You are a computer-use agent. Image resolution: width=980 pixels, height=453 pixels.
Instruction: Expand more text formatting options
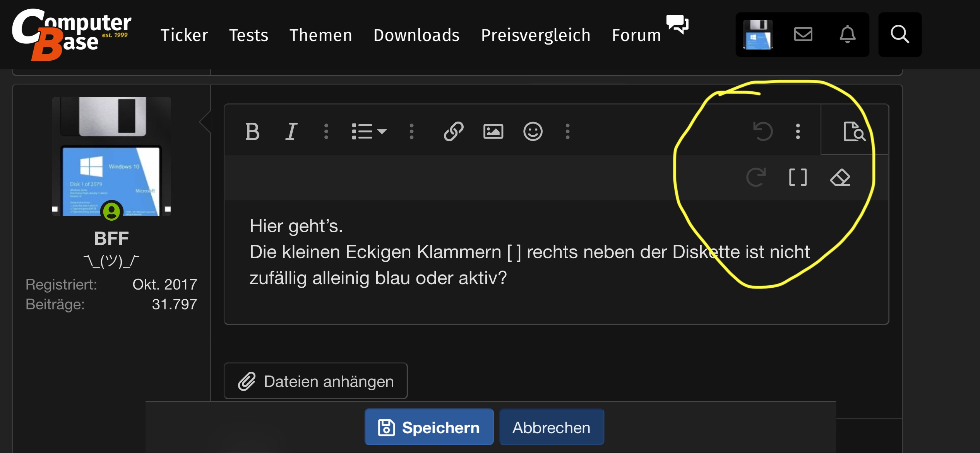pos(326,132)
